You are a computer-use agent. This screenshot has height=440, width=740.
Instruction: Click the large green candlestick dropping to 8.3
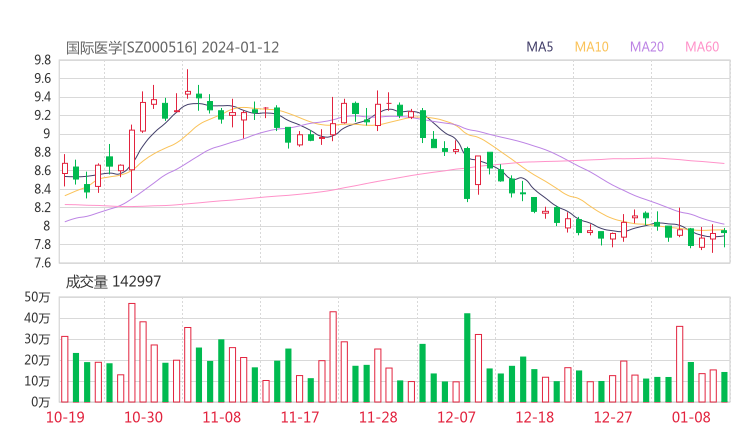467,174
